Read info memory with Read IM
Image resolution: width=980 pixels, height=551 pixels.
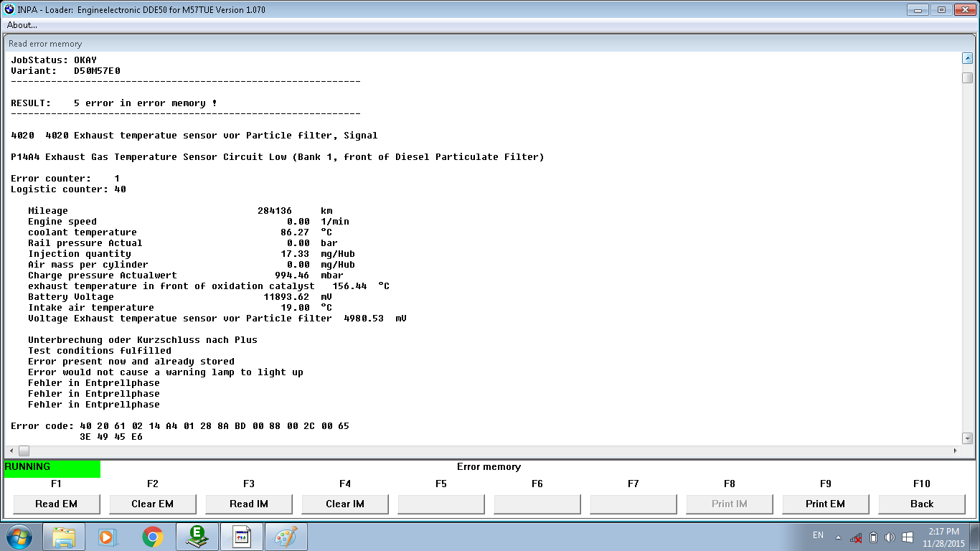(248, 504)
